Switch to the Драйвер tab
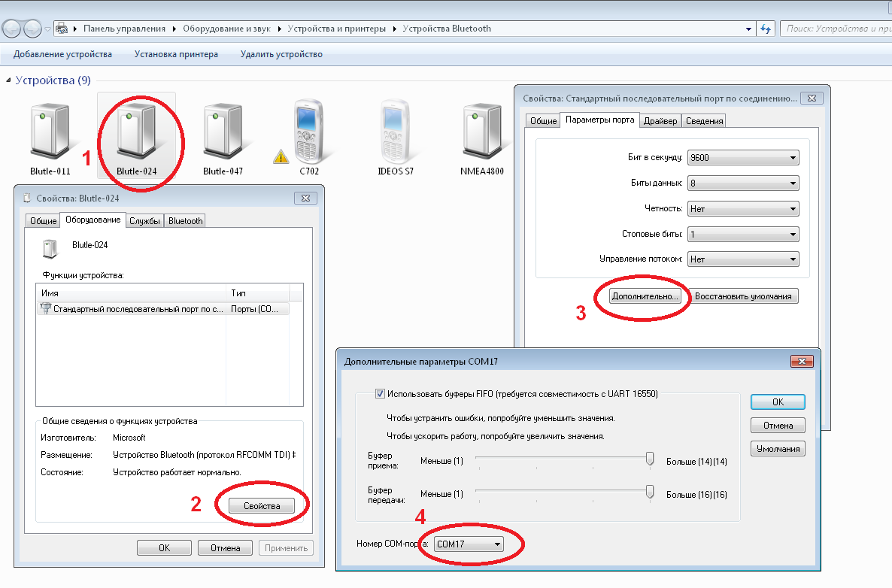 point(660,120)
